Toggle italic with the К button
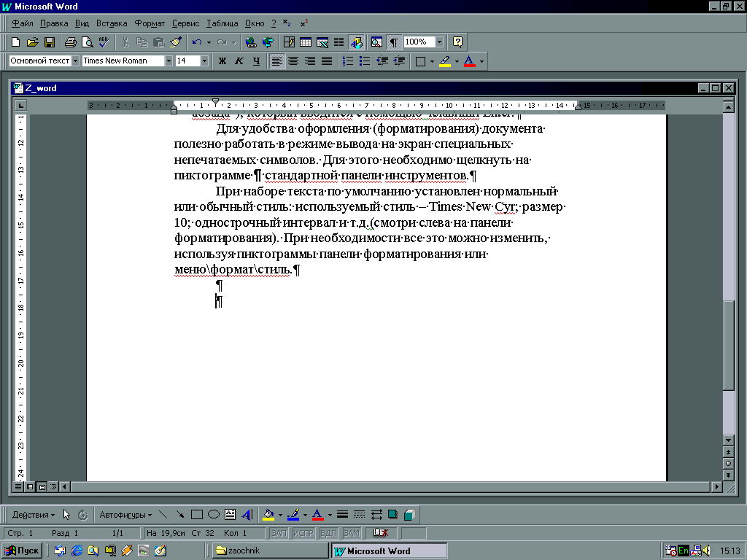This screenshot has width=747, height=560. click(x=239, y=61)
